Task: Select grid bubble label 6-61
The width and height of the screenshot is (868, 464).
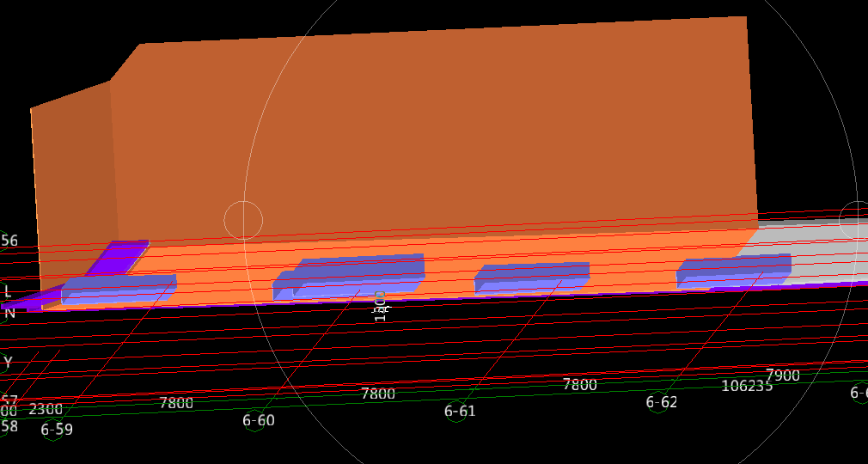Action: [460, 411]
